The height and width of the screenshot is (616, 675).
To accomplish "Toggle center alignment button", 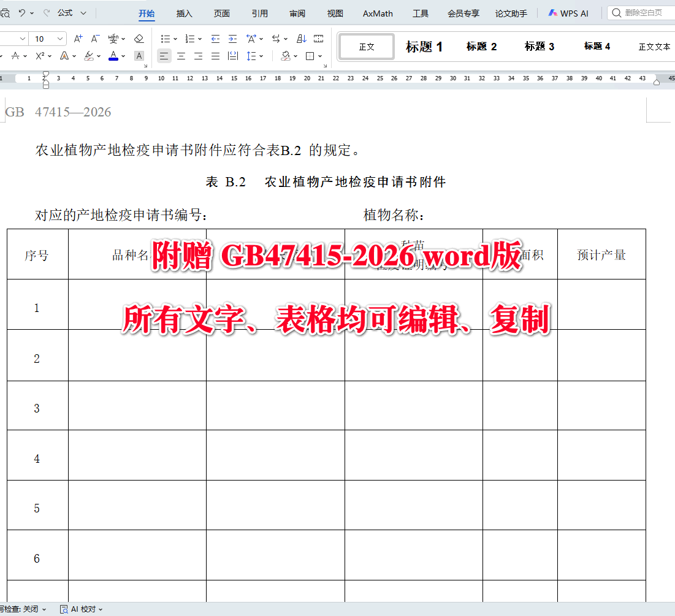I will pos(181,56).
